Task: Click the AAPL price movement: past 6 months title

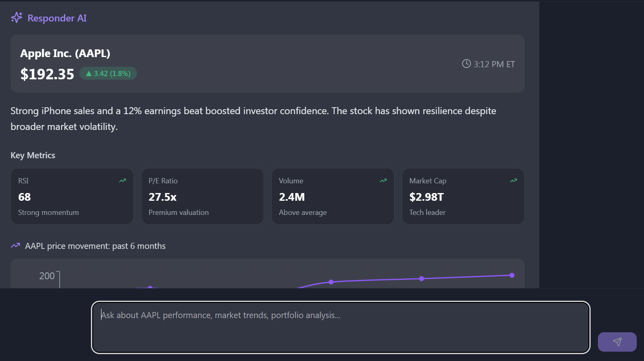Action: pyautogui.click(x=95, y=246)
